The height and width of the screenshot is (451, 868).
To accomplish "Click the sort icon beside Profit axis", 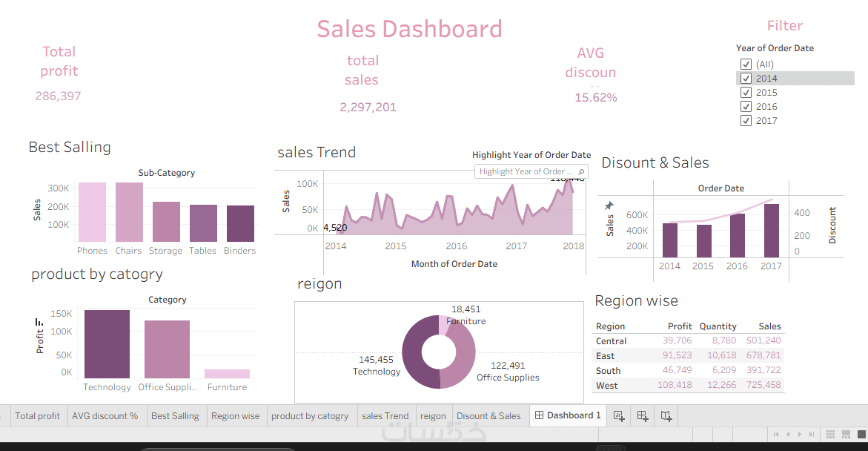I will coord(39,322).
